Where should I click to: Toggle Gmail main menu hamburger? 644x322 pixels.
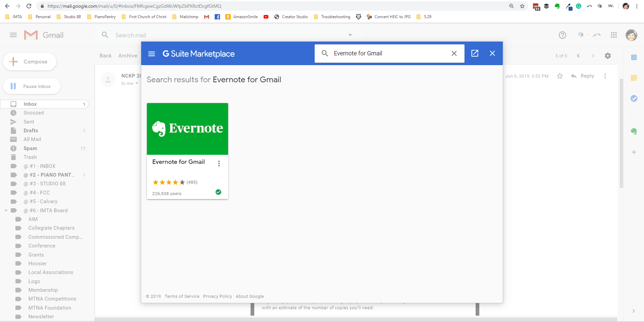tap(13, 35)
